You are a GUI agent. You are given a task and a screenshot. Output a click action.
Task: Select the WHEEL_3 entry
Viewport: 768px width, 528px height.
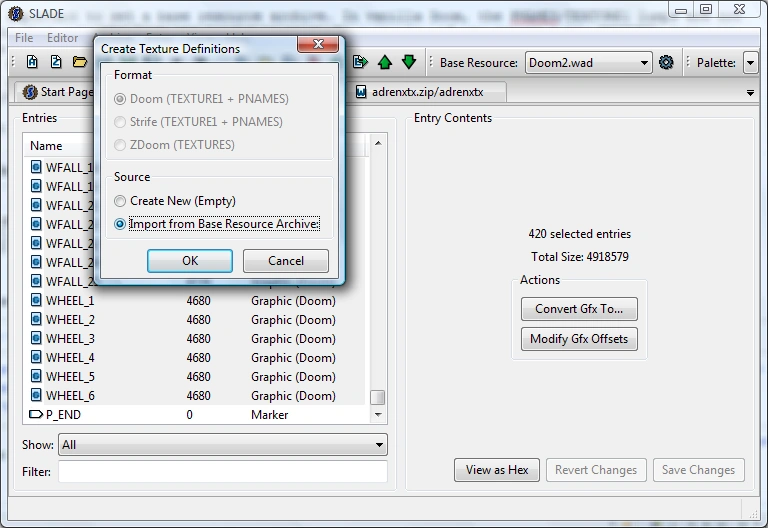click(x=70, y=338)
